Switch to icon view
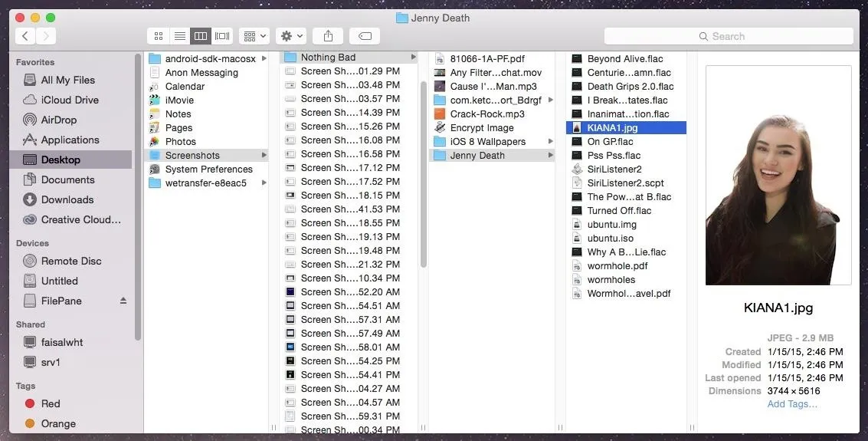The height and width of the screenshot is (441, 868). pyautogui.click(x=159, y=36)
